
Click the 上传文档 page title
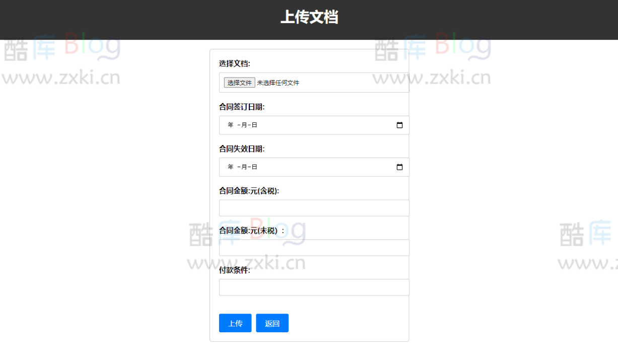pos(309,17)
